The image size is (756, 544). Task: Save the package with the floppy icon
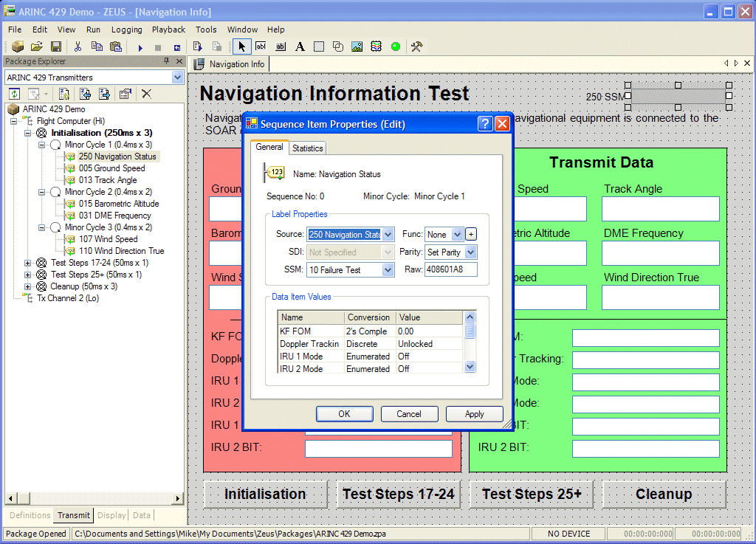(56, 47)
